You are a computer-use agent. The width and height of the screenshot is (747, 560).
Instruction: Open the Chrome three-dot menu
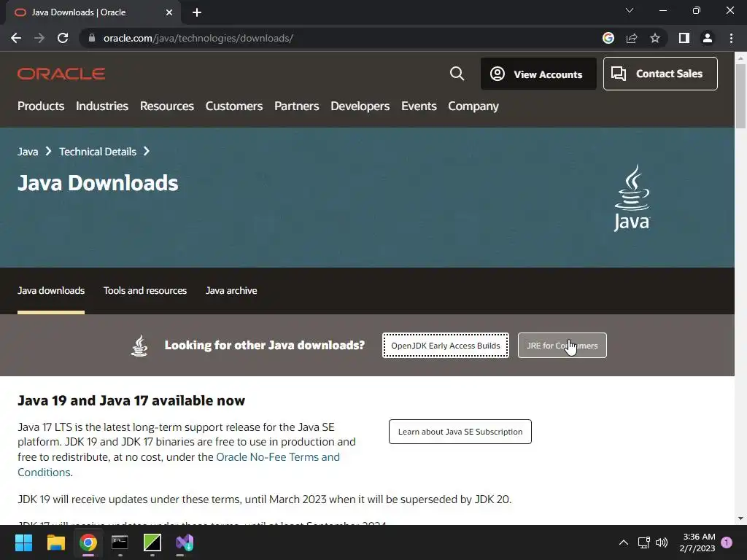point(731,38)
